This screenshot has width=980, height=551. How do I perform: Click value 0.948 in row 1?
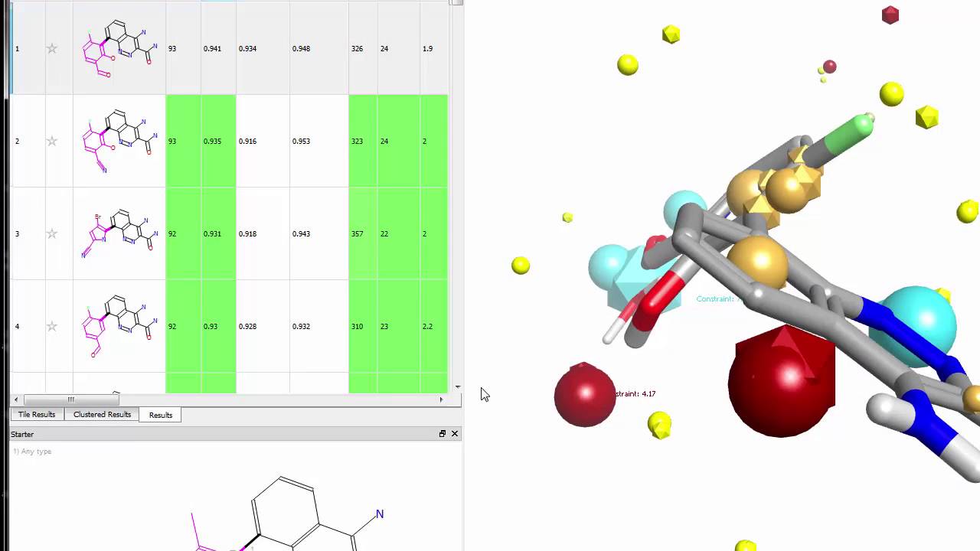tap(301, 48)
